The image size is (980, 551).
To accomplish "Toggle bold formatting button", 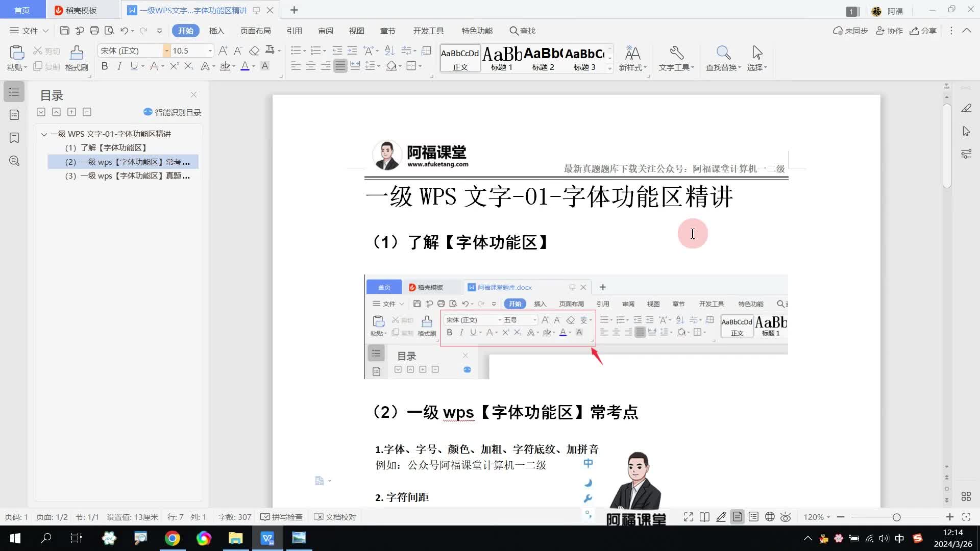I will pyautogui.click(x=105, y=66).
